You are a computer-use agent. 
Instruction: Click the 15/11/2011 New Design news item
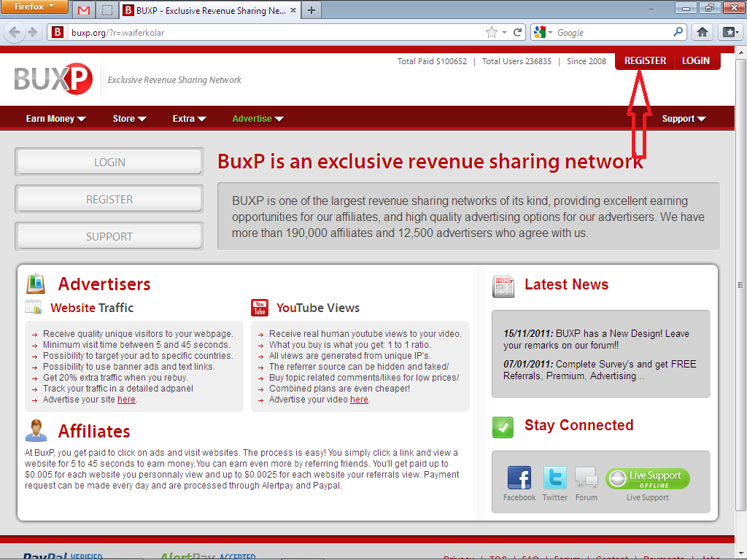pyautogui.click(x=597, y=340)
